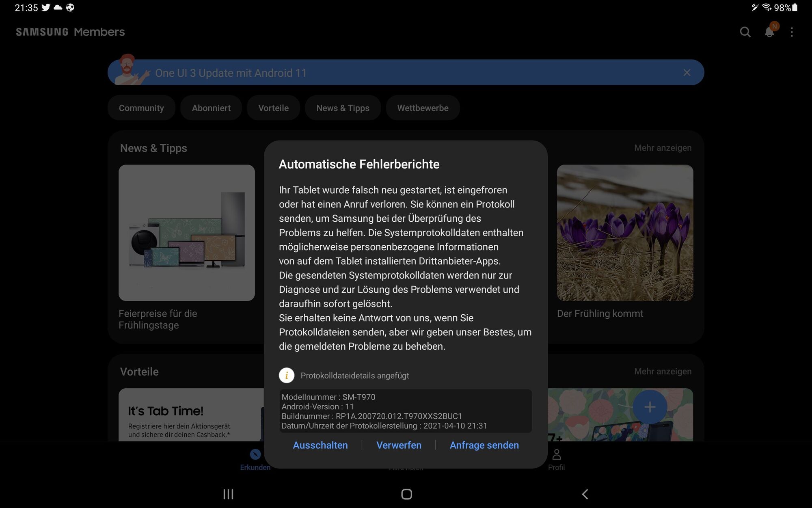The width and height of the screenshot is (812, 508).
Task: Tap Anfrage senden in the dialog
Action: point(484,445)
